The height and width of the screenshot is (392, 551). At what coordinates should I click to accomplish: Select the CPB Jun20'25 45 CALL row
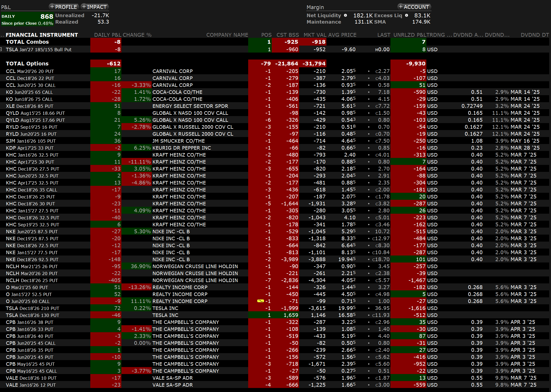tap(274, 343)
